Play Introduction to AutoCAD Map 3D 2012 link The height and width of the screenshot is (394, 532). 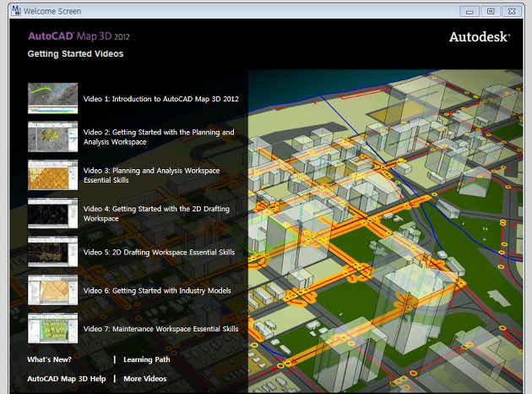[x=160, y=99]
